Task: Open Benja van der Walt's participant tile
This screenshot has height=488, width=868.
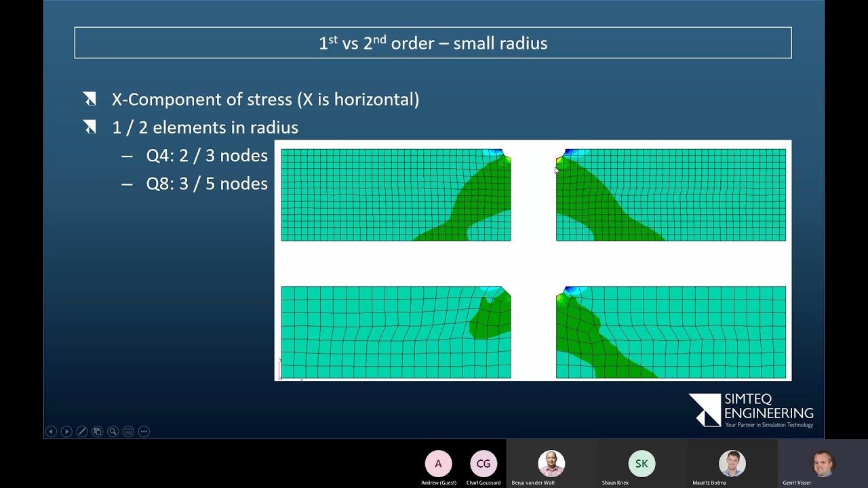Action: click(x=551, y=464)
